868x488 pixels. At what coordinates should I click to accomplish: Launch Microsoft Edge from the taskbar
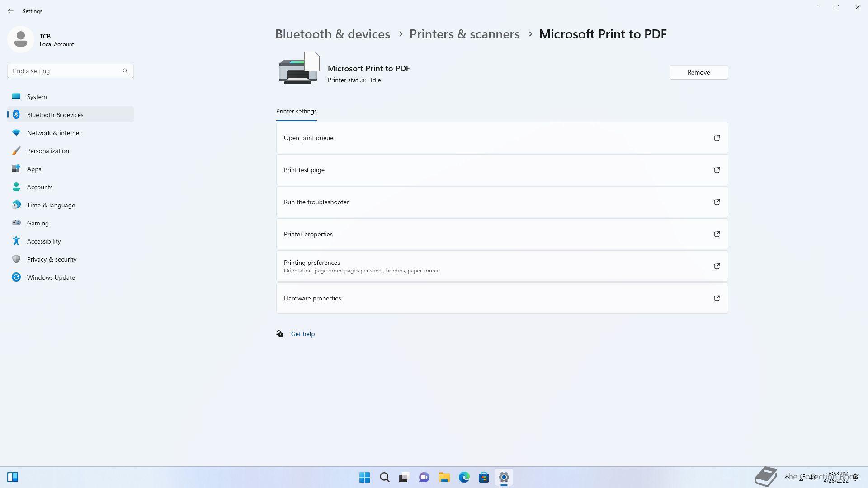click(x=464, y=477)
